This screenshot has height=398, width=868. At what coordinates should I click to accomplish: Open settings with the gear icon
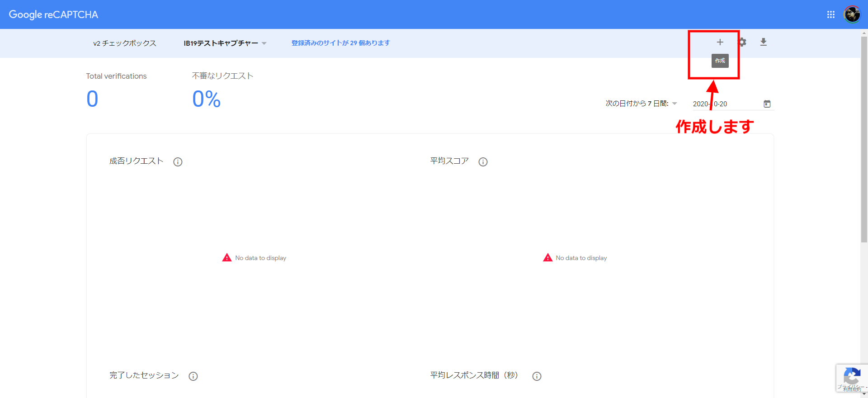pyautogui.click(x=742, y=42)
